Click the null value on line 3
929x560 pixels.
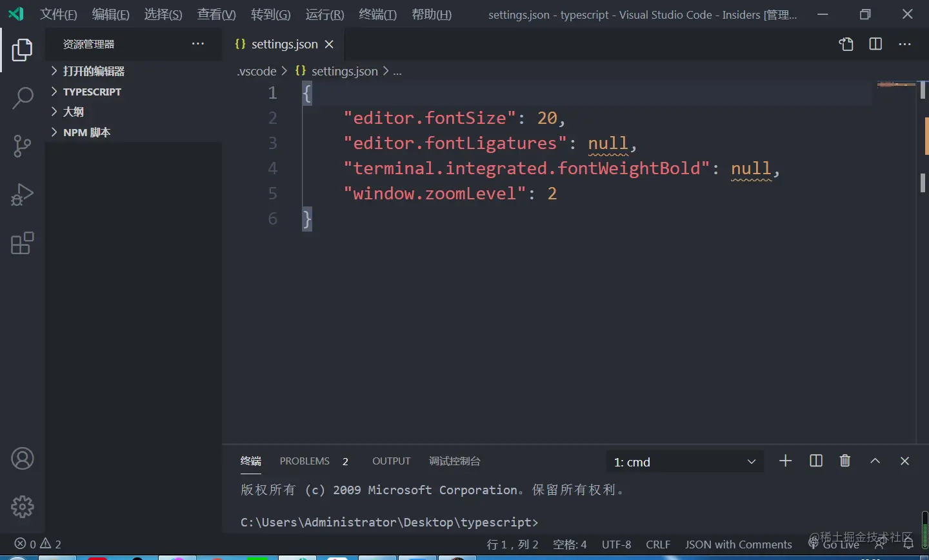click(x=608, y=143)
